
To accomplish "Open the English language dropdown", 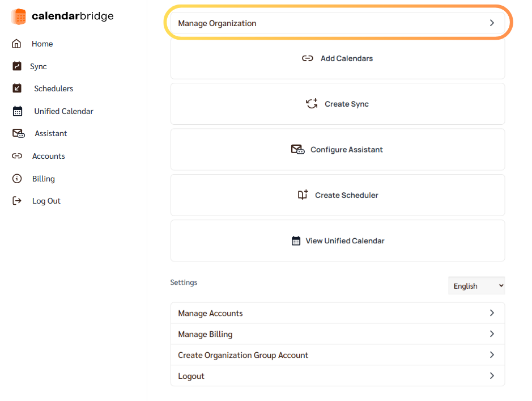I will (x=476, y=285).
